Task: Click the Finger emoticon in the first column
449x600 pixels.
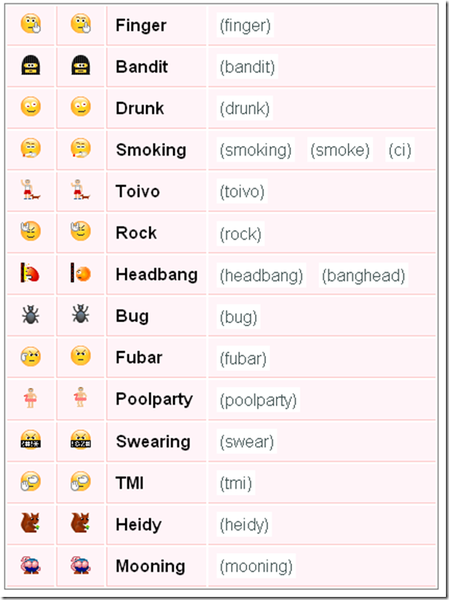Action: tap(31, 24)
